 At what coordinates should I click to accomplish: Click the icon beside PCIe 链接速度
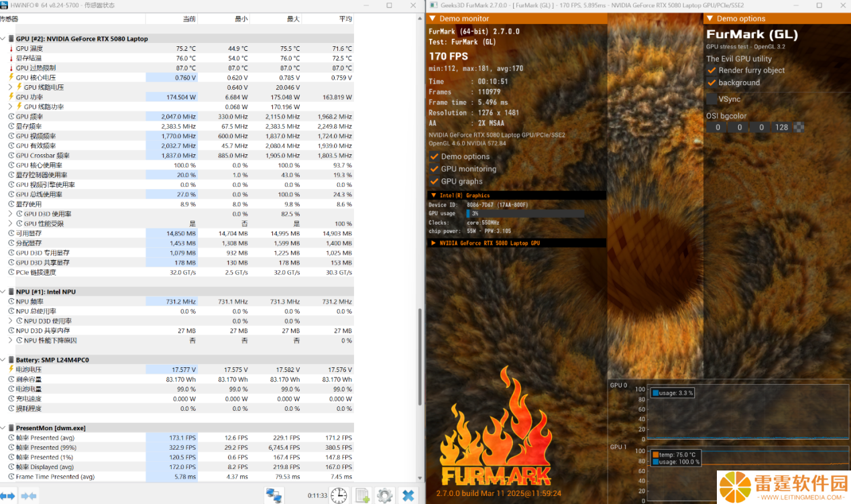pyautogui.click(x=11, y=272)
